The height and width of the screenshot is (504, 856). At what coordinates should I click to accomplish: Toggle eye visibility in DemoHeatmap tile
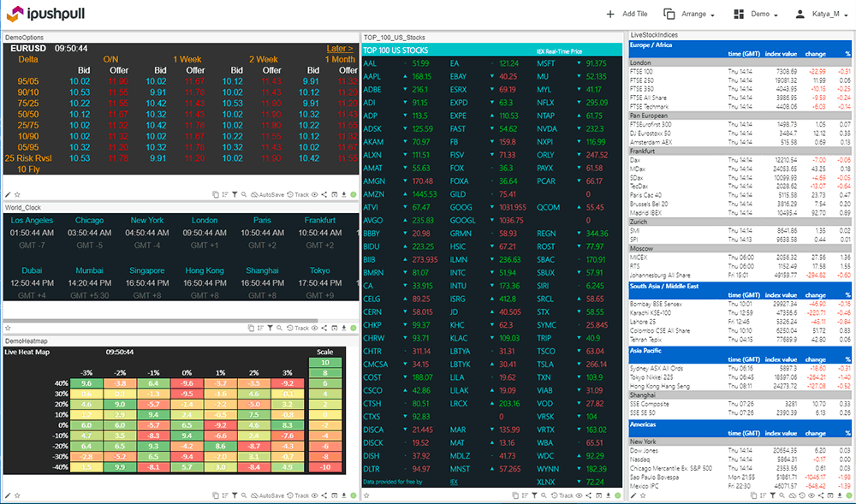314,495
